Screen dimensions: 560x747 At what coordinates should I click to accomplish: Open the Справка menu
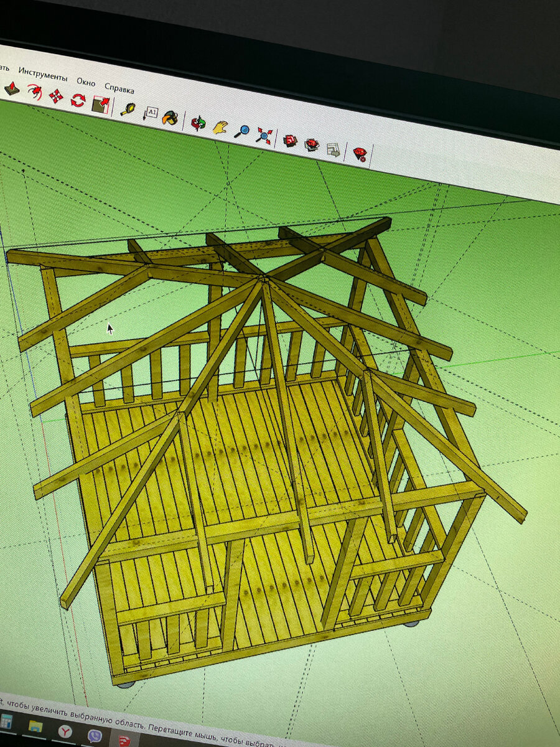(119, 88)
